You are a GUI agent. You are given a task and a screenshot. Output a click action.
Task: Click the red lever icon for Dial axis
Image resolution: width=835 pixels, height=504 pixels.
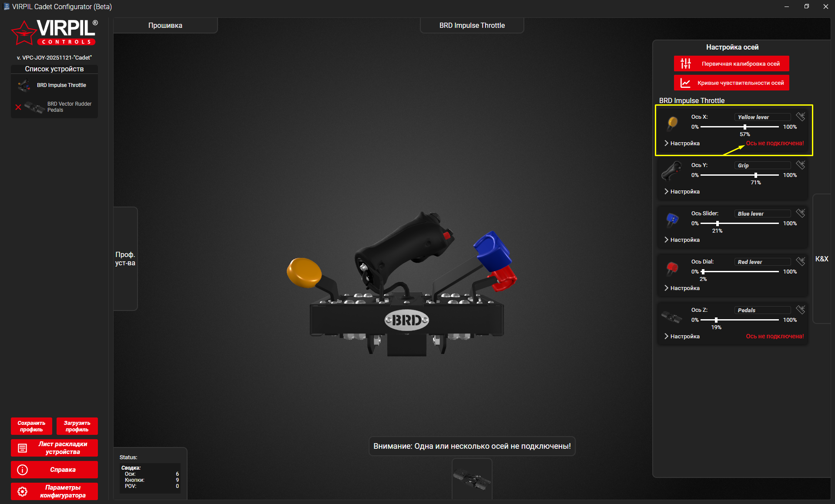pyautogui.click(x=672, y=267)
